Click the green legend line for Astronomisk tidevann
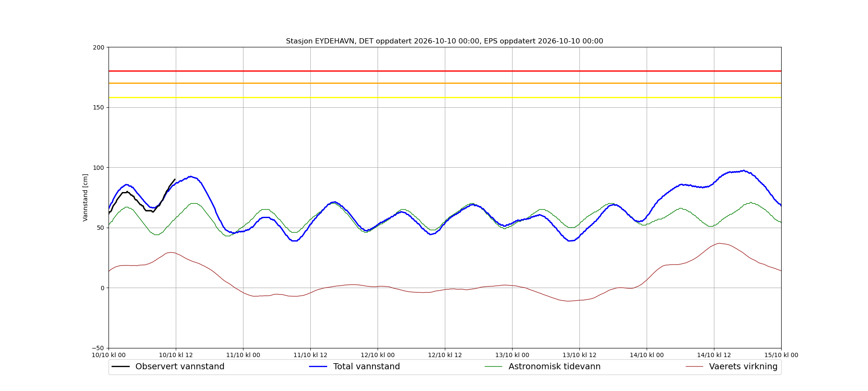The width and height of the screenshot is (868, 391). [x=493, y=367]
